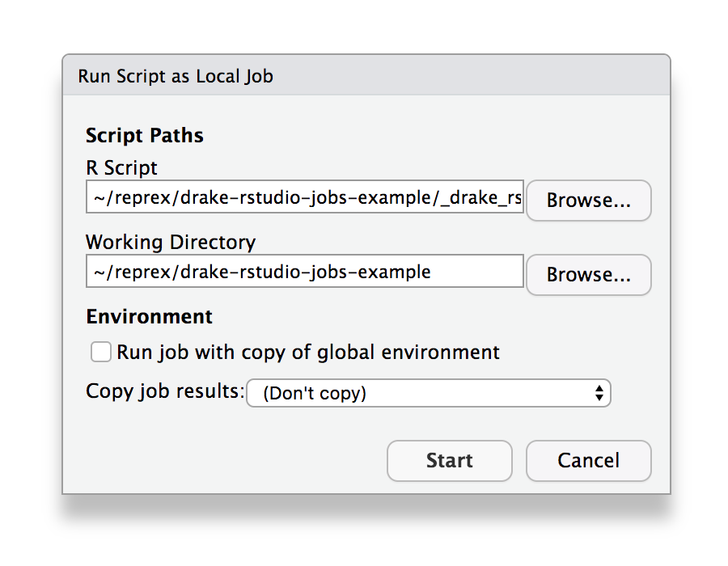Click the up-down arrows on the "(Don't copy)" selector

pyautogui.click(x=599, y=394)
